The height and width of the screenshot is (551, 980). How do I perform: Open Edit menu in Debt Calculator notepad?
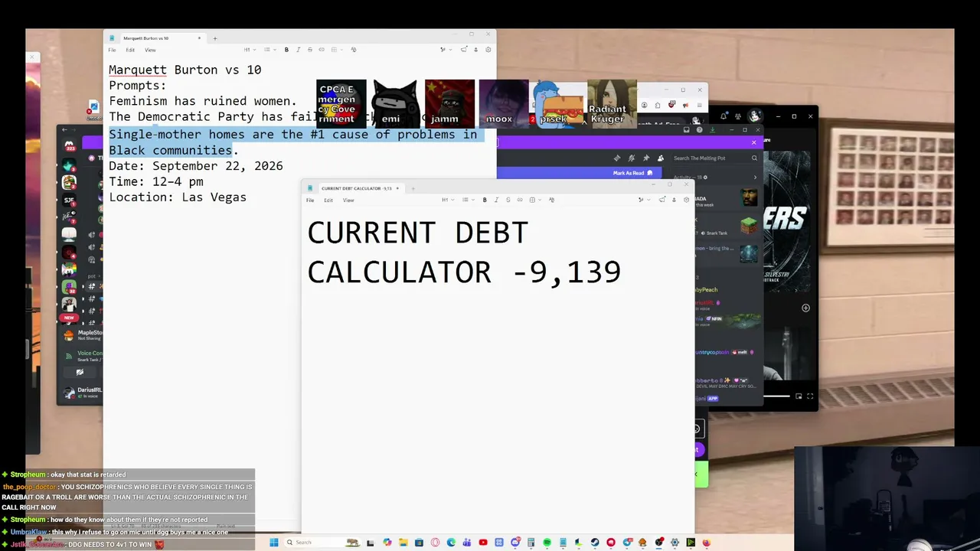pyautogui.click(x=328, y=201)
